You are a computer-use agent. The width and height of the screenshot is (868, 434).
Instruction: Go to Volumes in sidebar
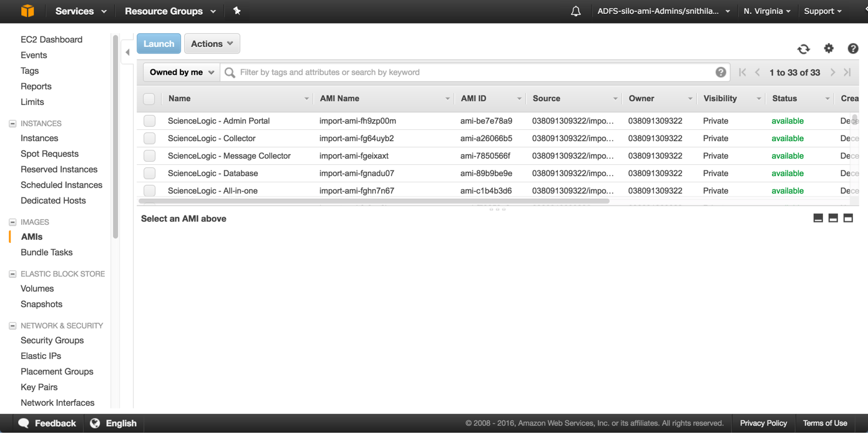point(37,289)
